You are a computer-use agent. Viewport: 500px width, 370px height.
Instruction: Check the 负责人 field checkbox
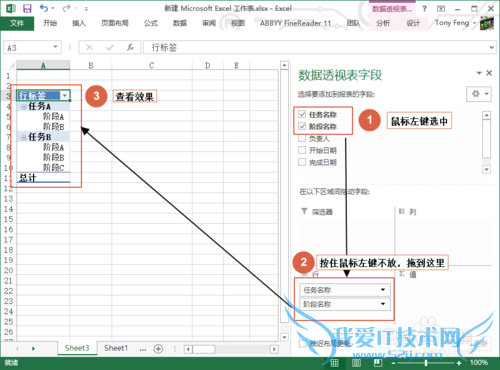[x=302, y=138]
